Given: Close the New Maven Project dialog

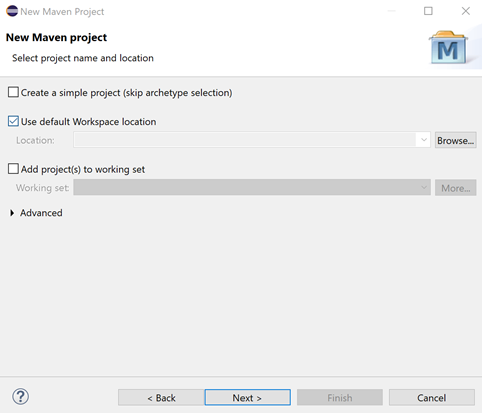Looking at the screenshot, I should pos(466,11).
